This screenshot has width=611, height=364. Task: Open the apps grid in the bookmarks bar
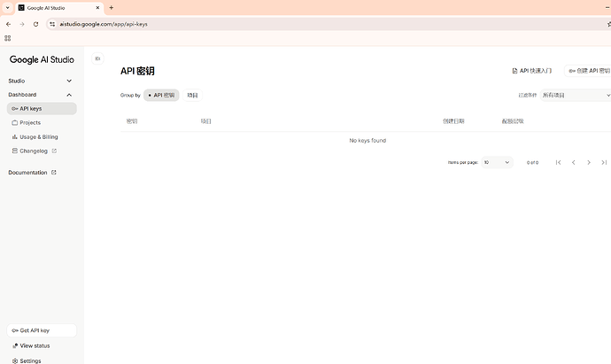tap(7, 38)
